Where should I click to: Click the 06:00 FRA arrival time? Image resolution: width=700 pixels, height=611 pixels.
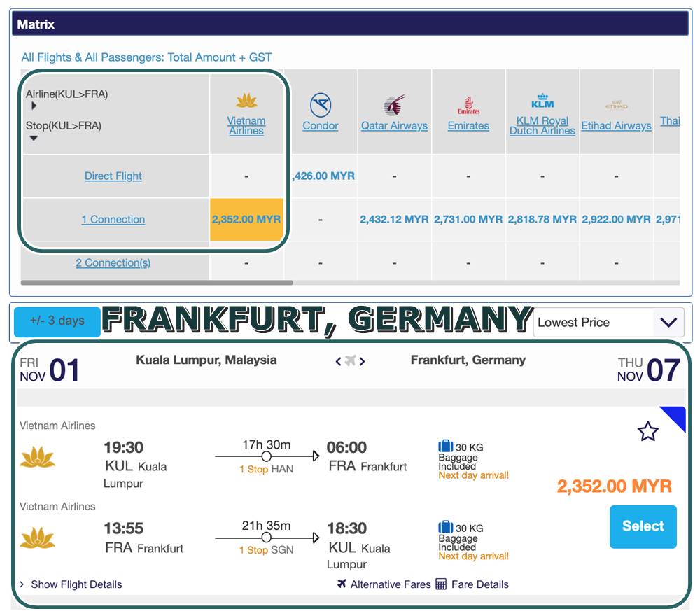[x=346, y=447]
